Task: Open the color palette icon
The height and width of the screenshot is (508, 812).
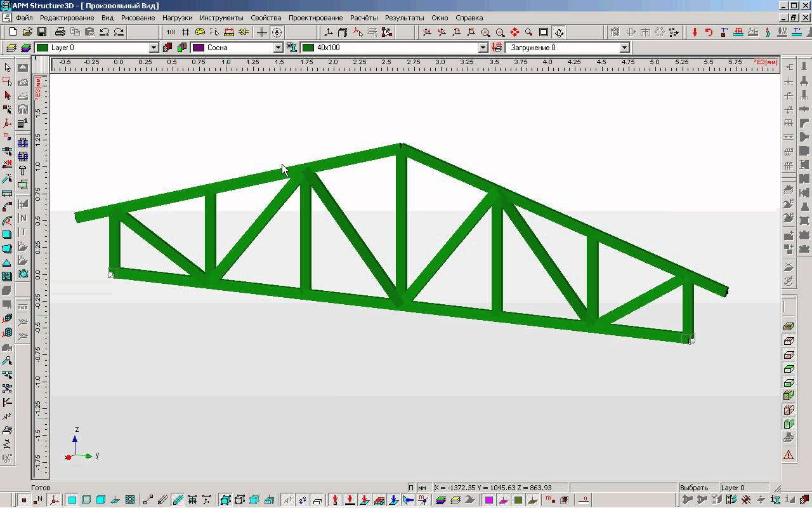Action: click(200, 32)
